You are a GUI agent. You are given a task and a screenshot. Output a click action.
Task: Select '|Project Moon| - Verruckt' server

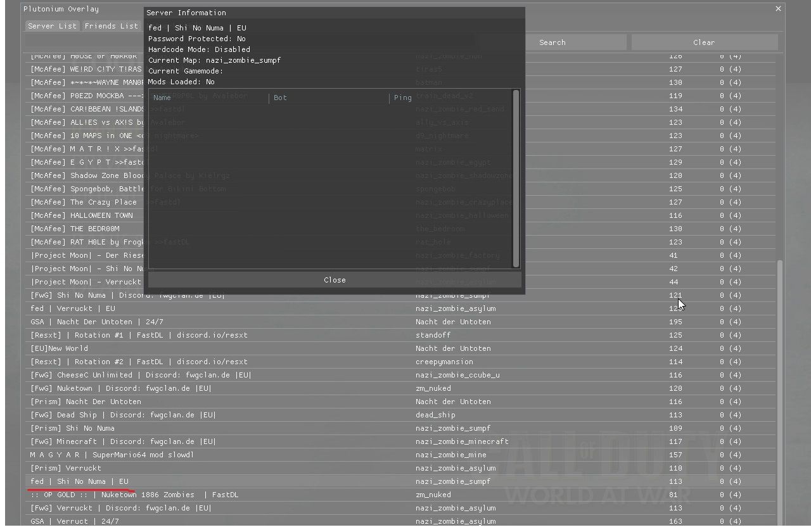[x=85, y=282]
